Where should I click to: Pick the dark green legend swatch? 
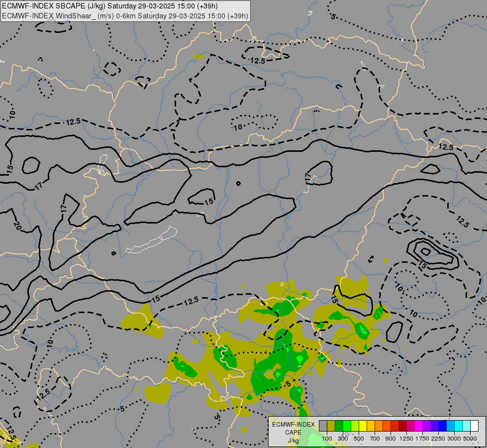pos(339,426)
